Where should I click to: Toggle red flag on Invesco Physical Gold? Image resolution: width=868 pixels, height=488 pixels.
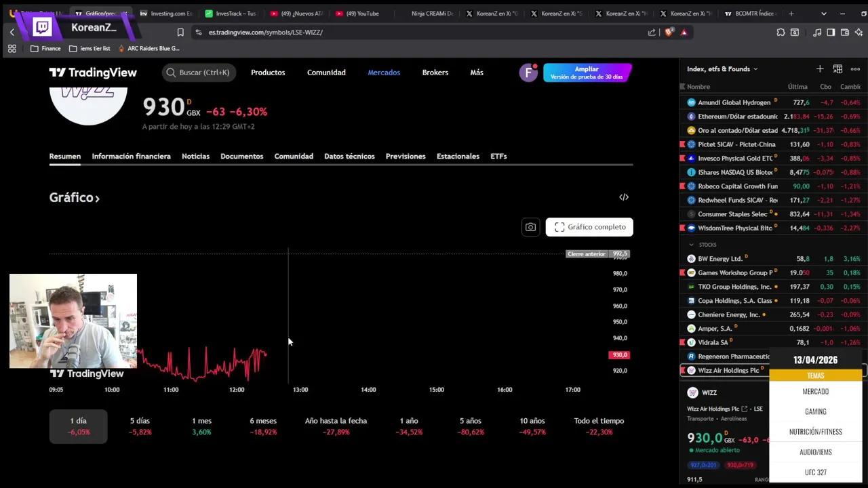tap(683, 159)
